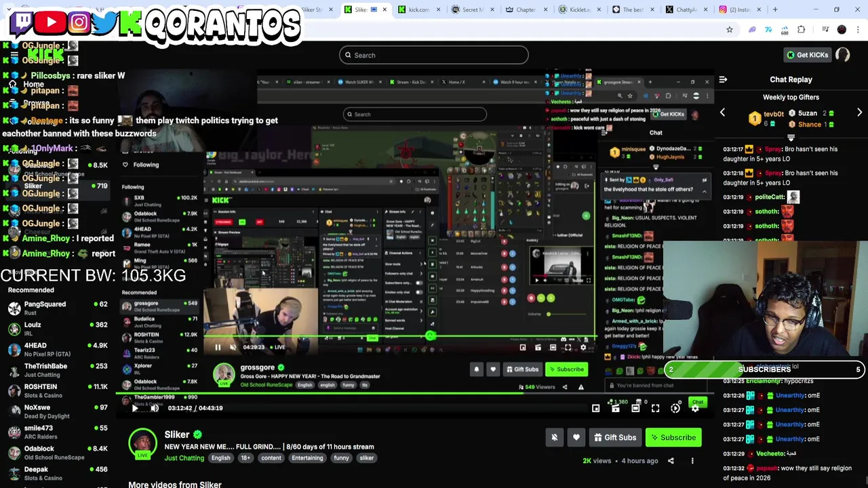Collapse the Chat Replay panel

point(723,79)
